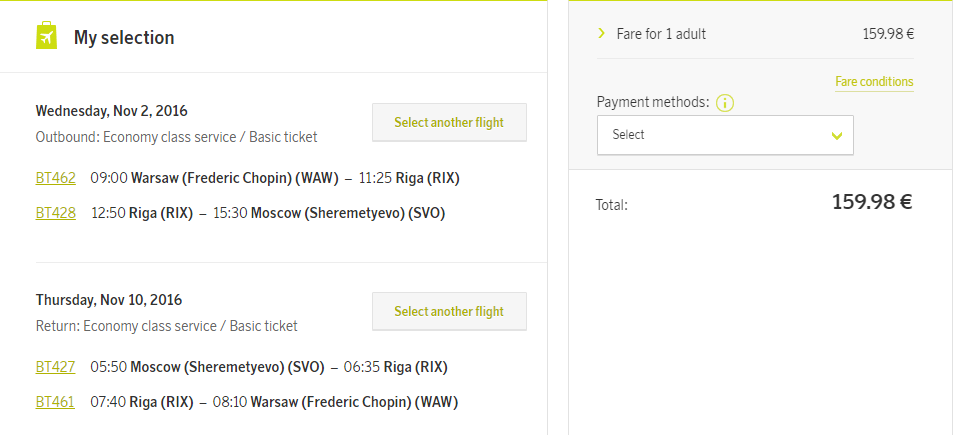Click the Wednesday, Nov 2, 2016 date heading
The image size is (958, 435).
112,111
